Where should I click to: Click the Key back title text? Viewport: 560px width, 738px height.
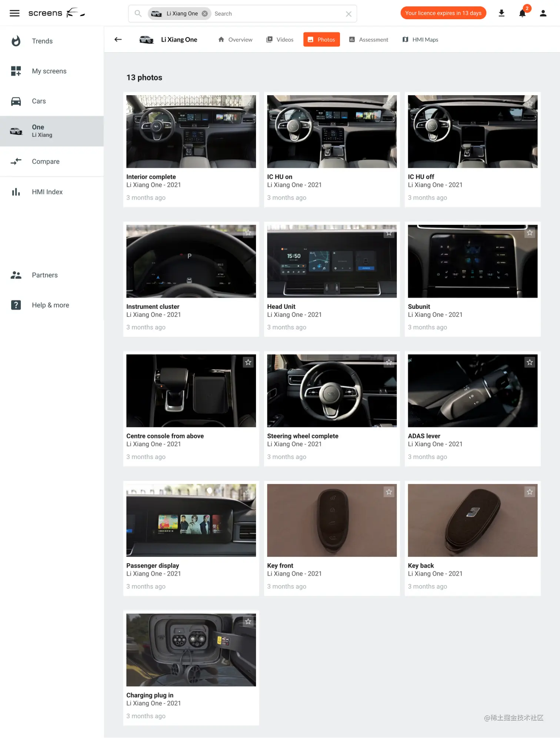(x=421, y=565)
